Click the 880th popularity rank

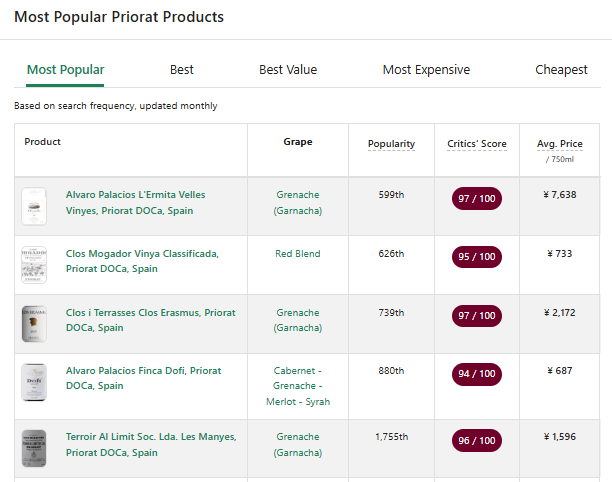(391, 371)
